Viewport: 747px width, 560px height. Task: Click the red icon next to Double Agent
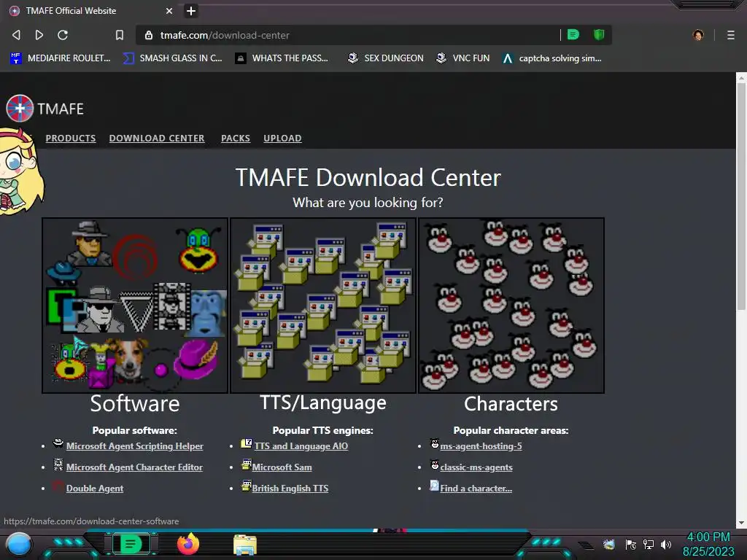point(58,486)
